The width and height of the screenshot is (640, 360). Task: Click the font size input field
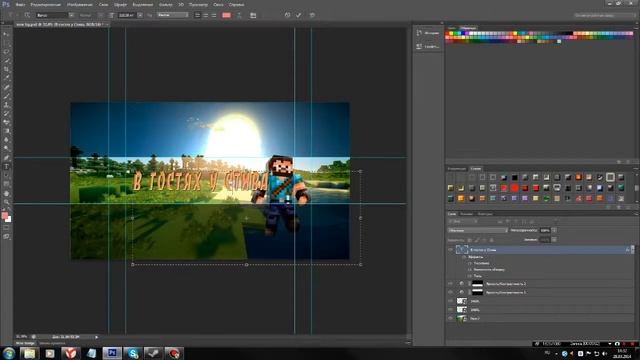click(127, 15)
